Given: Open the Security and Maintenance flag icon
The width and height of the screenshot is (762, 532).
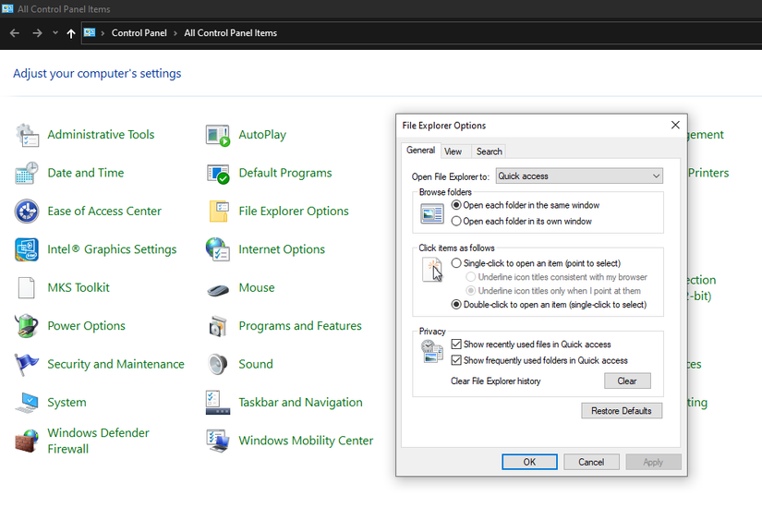Looking at the screenshot, I should tap(27, 365).
